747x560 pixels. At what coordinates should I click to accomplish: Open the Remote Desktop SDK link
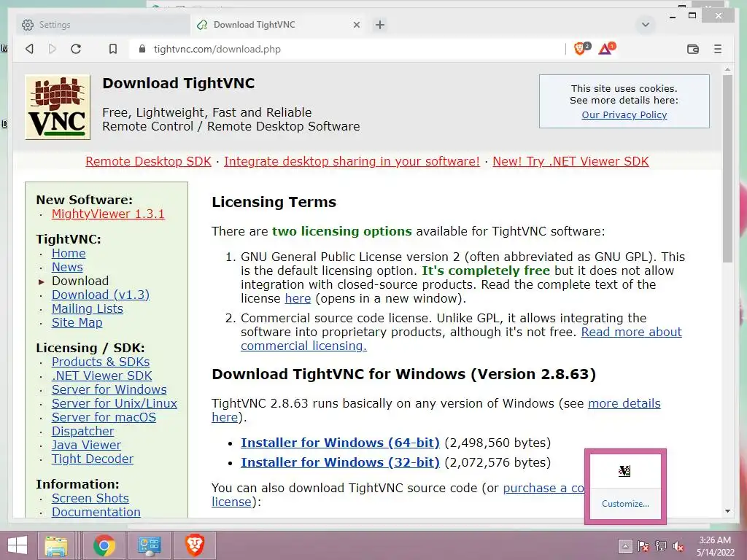(x=148, y=161)
